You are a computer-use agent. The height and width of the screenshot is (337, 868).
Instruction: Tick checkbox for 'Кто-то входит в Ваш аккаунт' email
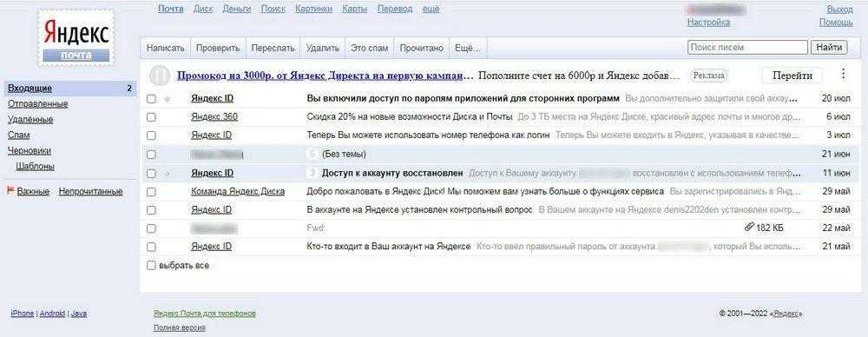click(x=151, y=246)
